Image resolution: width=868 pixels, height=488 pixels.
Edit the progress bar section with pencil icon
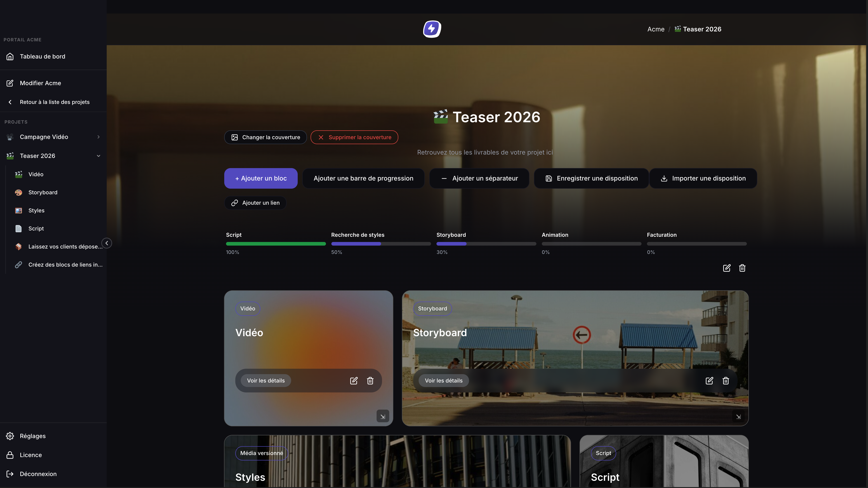727,268
